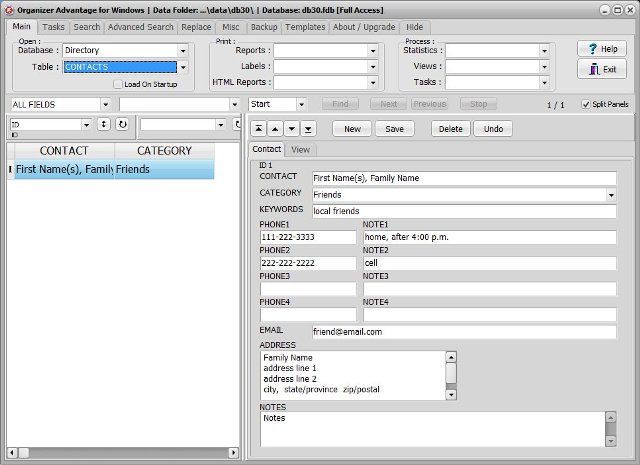Toggle Load On Startup checkbox
Viewport: 640px width, 465px height.
pyautogui.click(x=118, y=84)
